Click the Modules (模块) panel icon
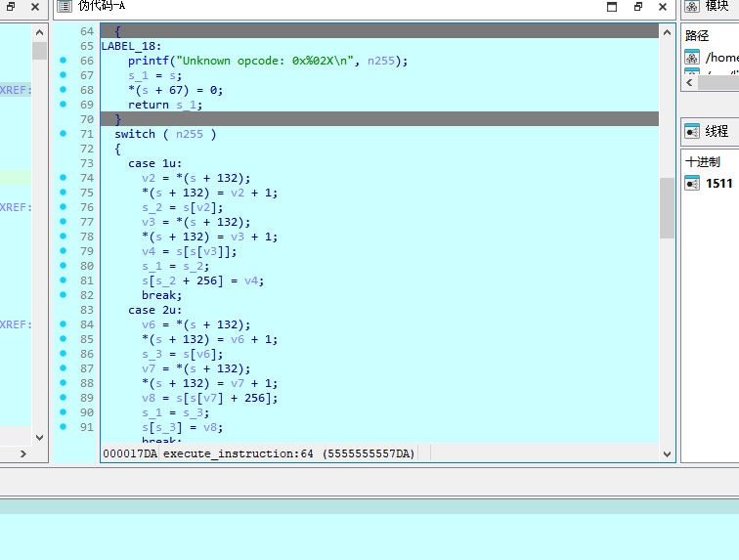This screenshot has width=739, height=560. (692, 6)
